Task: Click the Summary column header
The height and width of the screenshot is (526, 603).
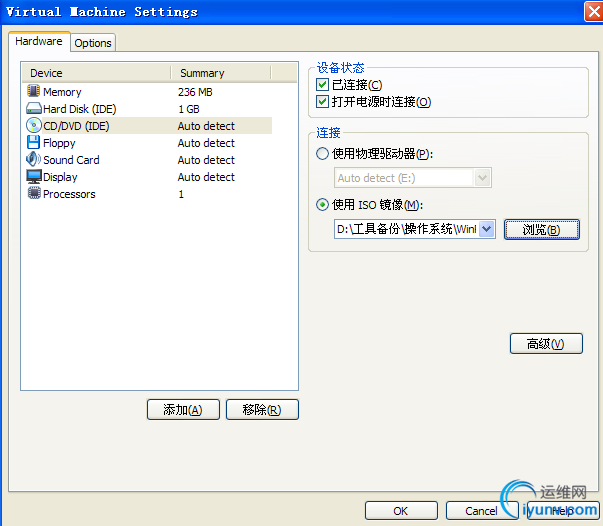Action: [221, 73]
